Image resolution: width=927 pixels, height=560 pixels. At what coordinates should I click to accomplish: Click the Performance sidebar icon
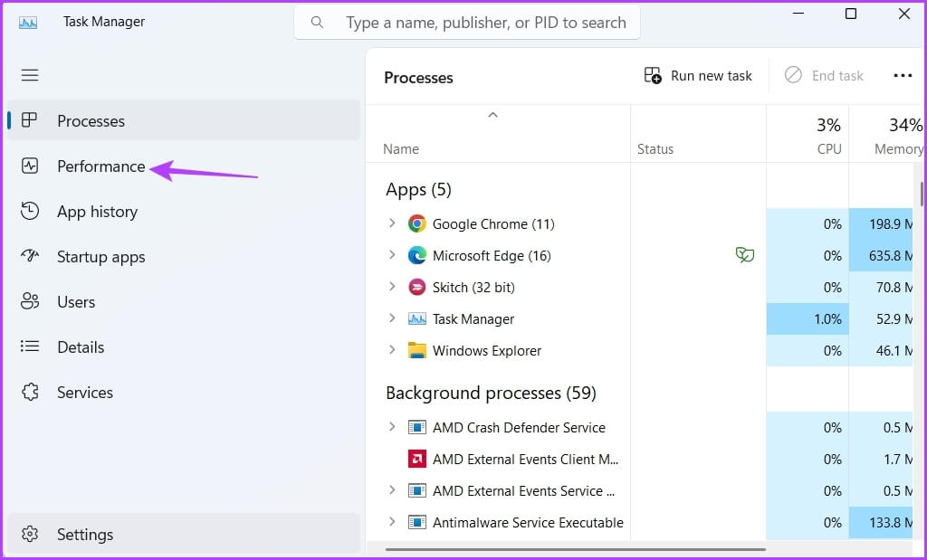point(30,166)
